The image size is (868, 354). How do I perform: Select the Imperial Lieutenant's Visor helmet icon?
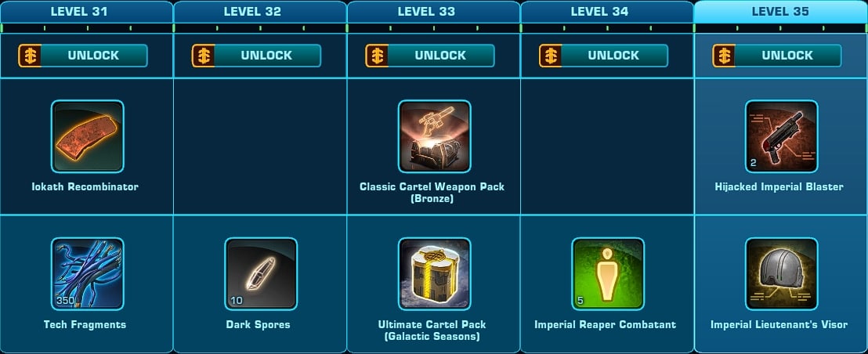tap(781, 274)
